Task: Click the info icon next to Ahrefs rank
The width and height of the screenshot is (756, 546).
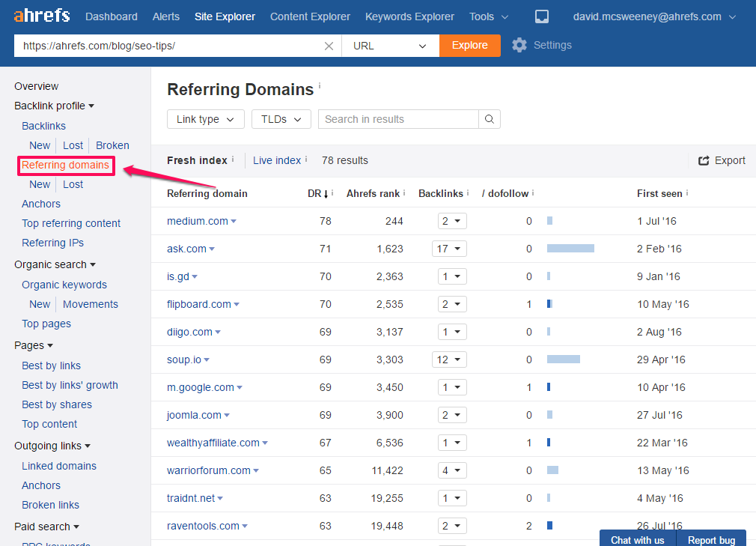Action: point(404,192)
